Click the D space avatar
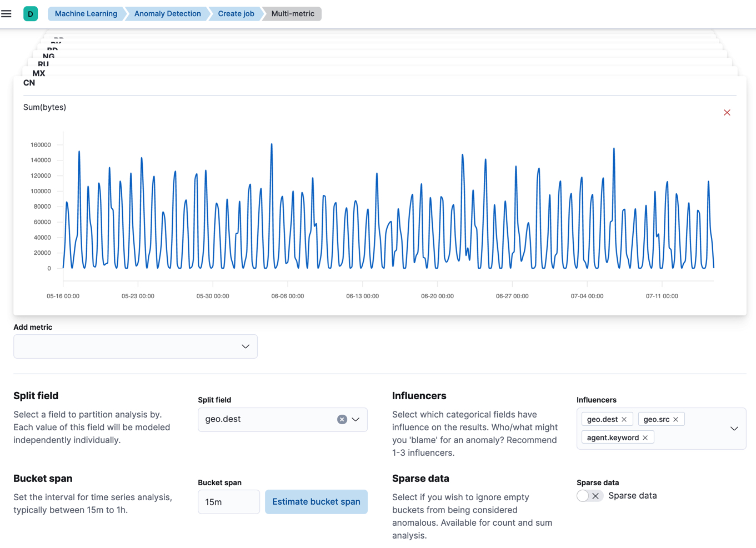The height and width of the screenshot is (548, 756). click(31, 13)
